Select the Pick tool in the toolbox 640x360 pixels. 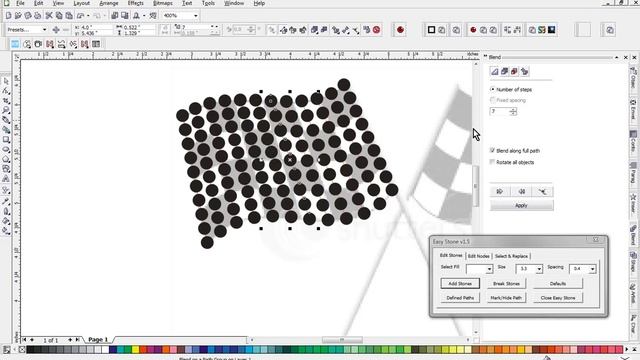(x=6, y=81)
